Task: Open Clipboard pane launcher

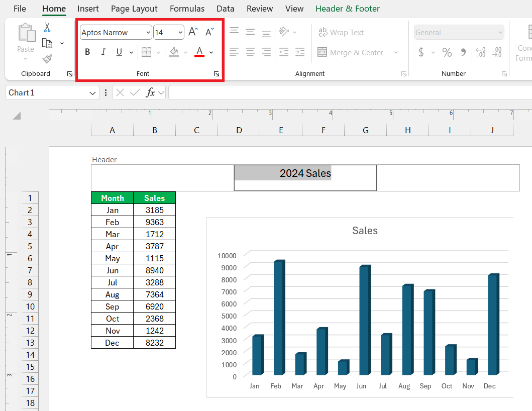Action: (69, 74)
